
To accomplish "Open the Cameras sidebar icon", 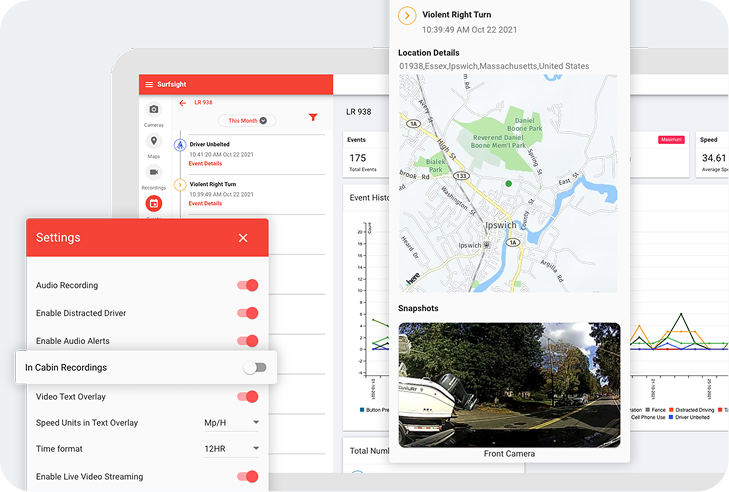I will tap(154, 109).
